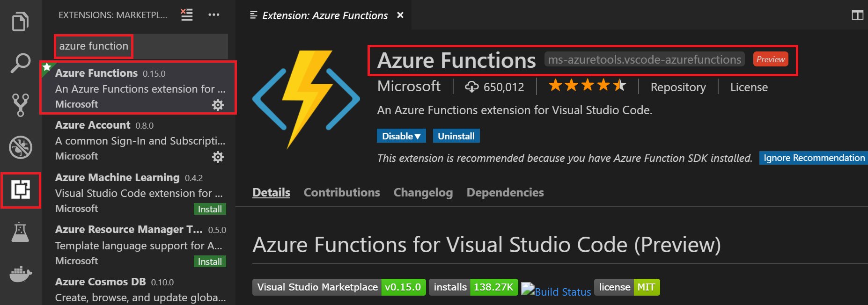The image size is (868, 305).
Task: Open the License link
Action: [749, 87]
